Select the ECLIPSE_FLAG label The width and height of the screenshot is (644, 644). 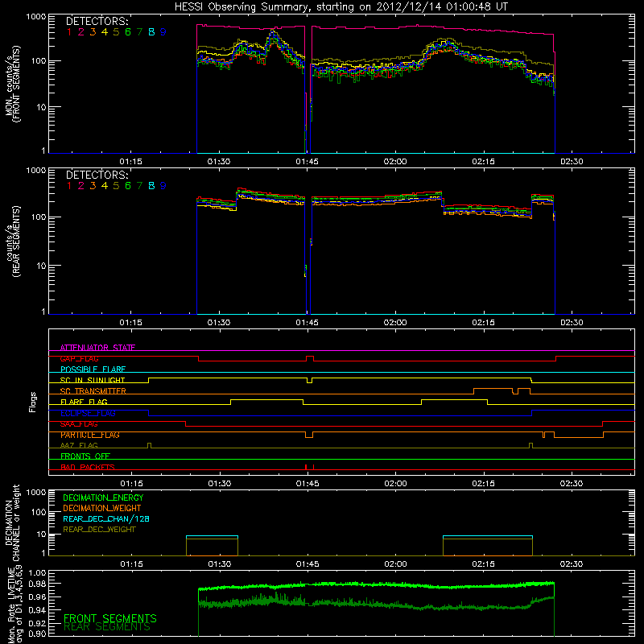pos(88,413)
